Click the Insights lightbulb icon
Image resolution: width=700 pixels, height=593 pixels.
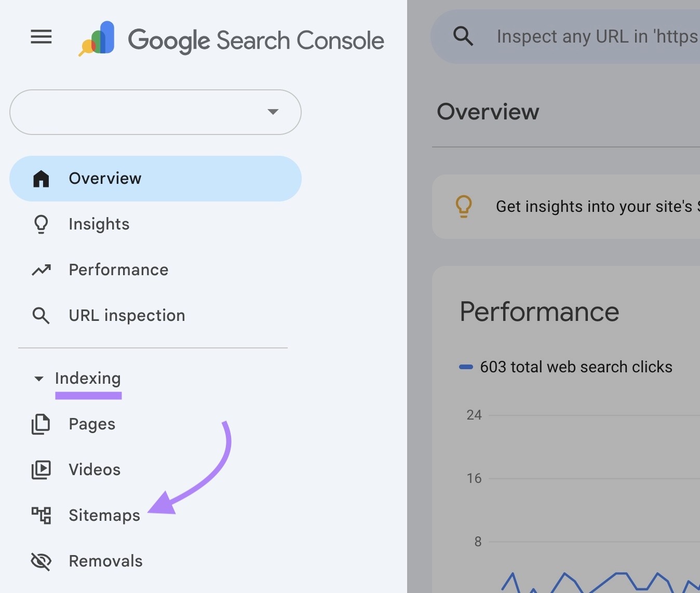pos(41,224)
